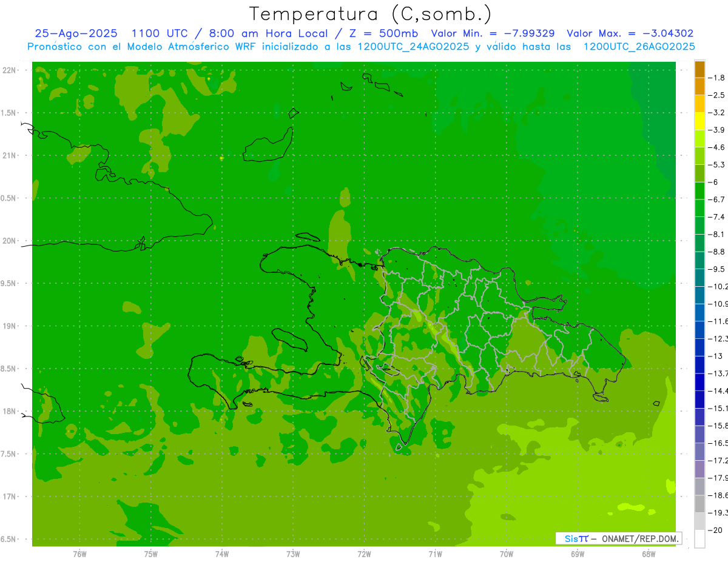Click the "Temperatura (C,somb.)" title
Image resolution: width=728 pixels, height=562 pixels.
point(371,14)
